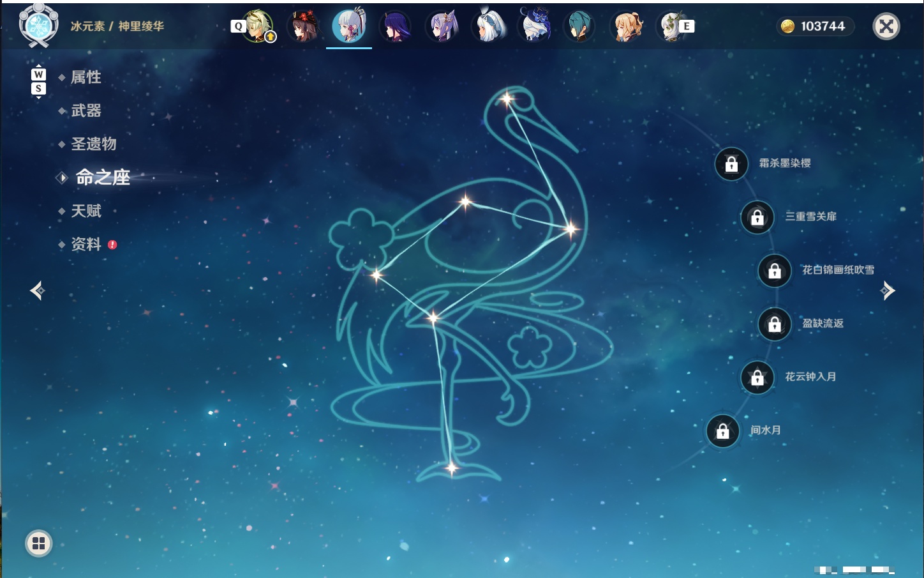Viewport: 924px width, 578px height.
Task: Select Hu Tao portrait with red-flower hat
Action: (302, 26)
